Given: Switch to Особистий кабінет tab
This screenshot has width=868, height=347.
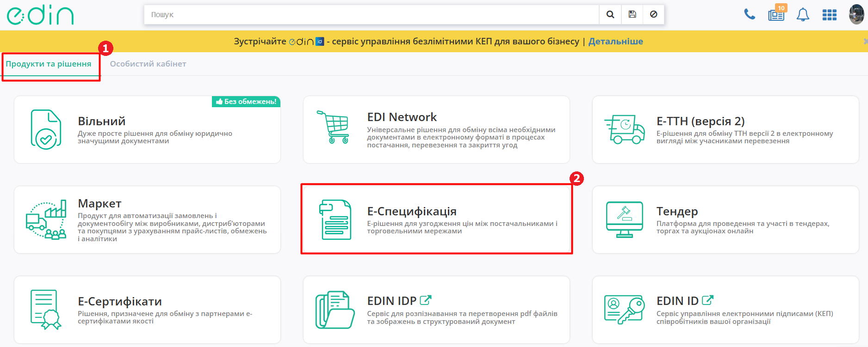Looking at the screenshot, I should [148, 64].
